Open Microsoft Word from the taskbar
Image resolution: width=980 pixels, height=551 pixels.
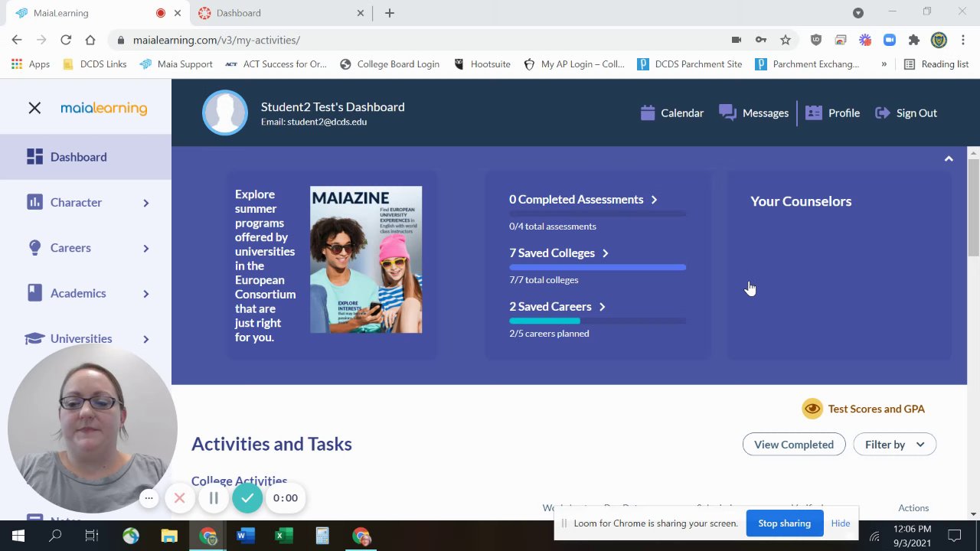pyautogui.click(x=245, y=536)
